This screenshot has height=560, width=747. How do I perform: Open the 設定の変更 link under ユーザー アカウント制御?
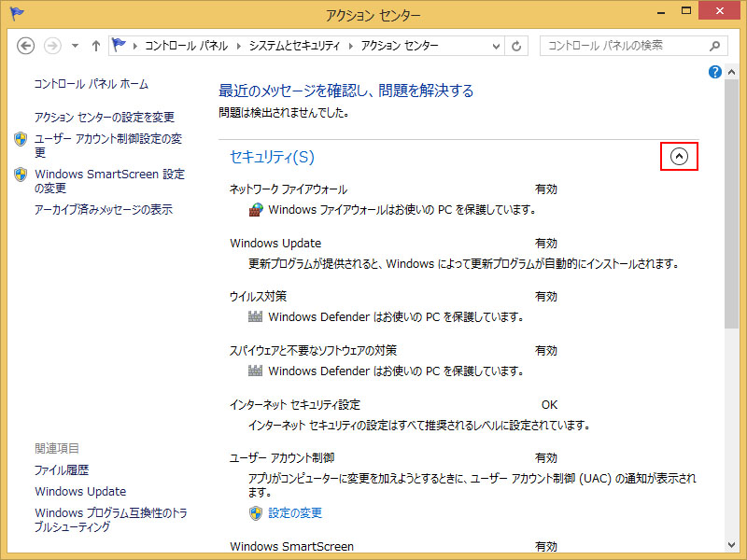click(x=295, y=512)
